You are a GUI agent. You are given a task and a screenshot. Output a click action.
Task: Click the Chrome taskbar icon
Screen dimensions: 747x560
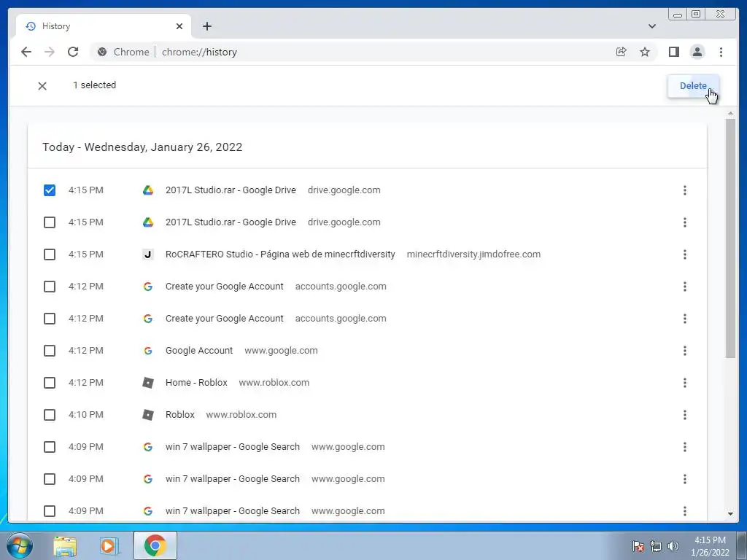tap(155, 545)
